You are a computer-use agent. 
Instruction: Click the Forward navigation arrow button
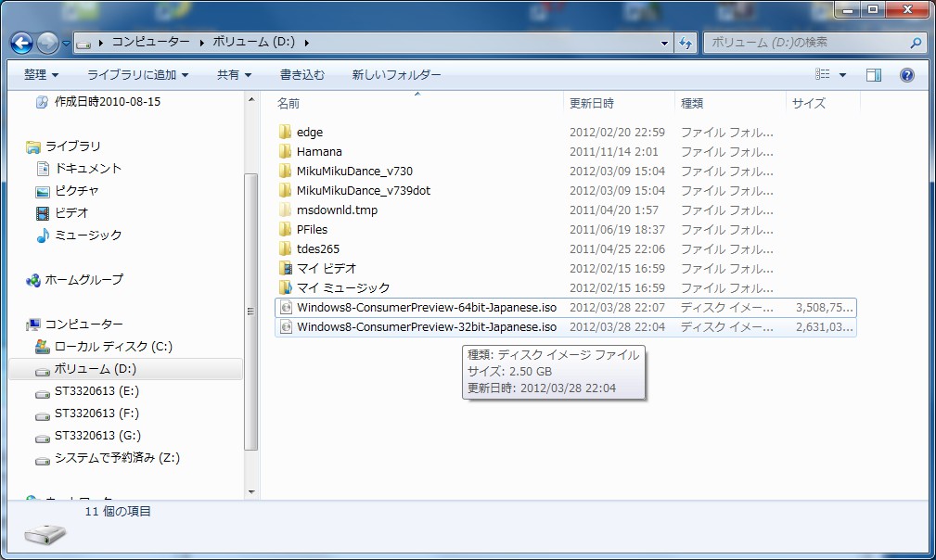47,43
